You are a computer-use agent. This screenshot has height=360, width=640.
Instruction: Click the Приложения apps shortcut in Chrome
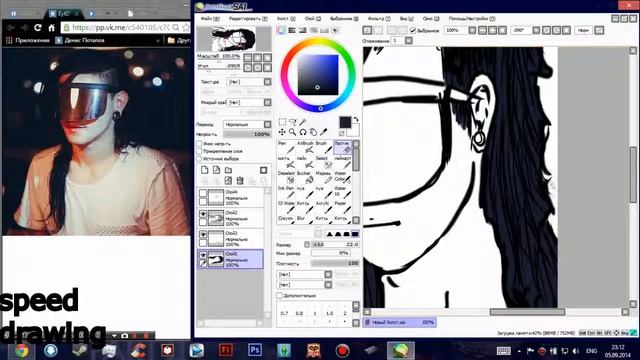28,40
